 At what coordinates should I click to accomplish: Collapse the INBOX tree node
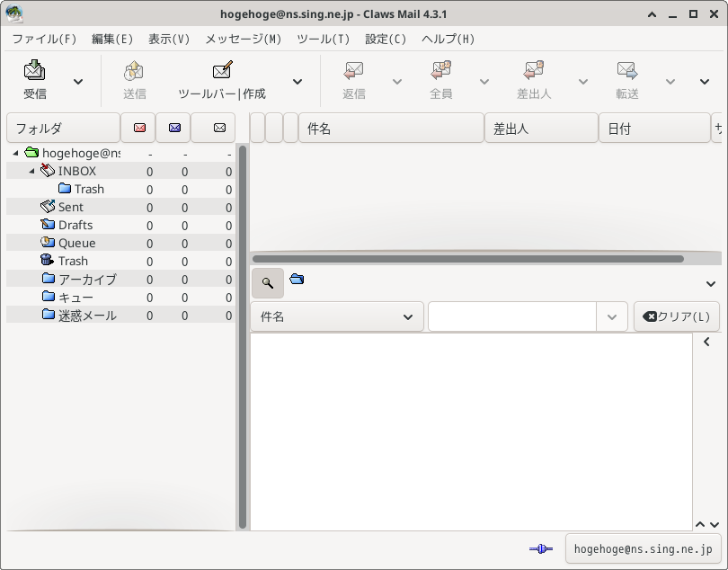click(31, 171)
